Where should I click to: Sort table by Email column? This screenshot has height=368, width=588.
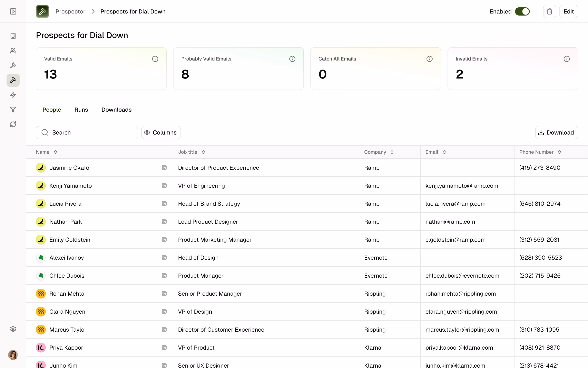coord(444,152)
